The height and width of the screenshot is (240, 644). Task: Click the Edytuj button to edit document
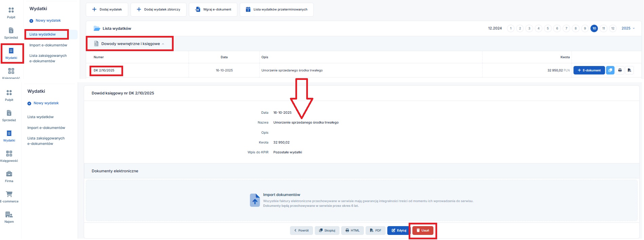(398, 231)
